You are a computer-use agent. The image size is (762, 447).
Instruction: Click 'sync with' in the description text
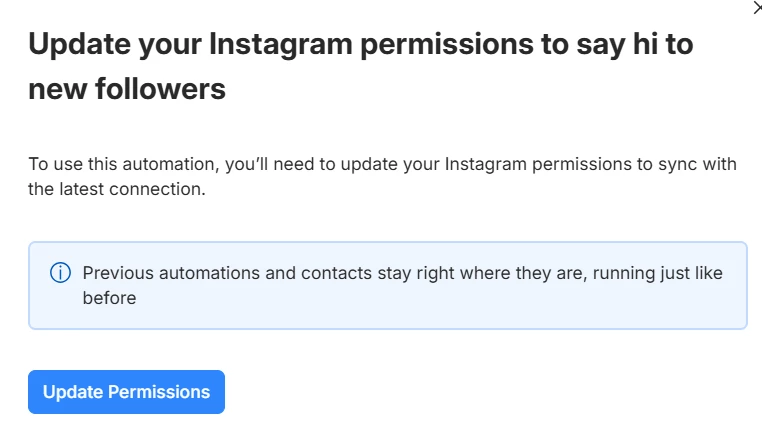coord(697,164)
